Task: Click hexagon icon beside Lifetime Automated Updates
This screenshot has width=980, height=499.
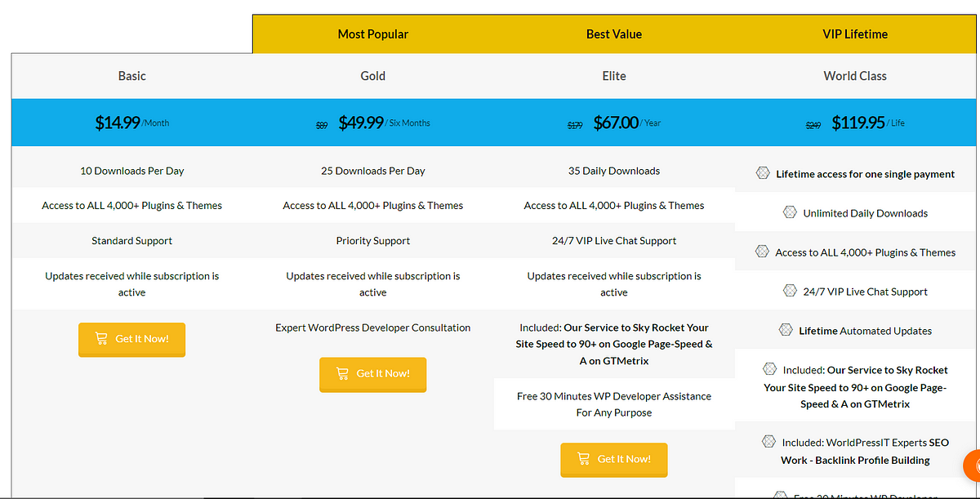Action: coord(786,330)
